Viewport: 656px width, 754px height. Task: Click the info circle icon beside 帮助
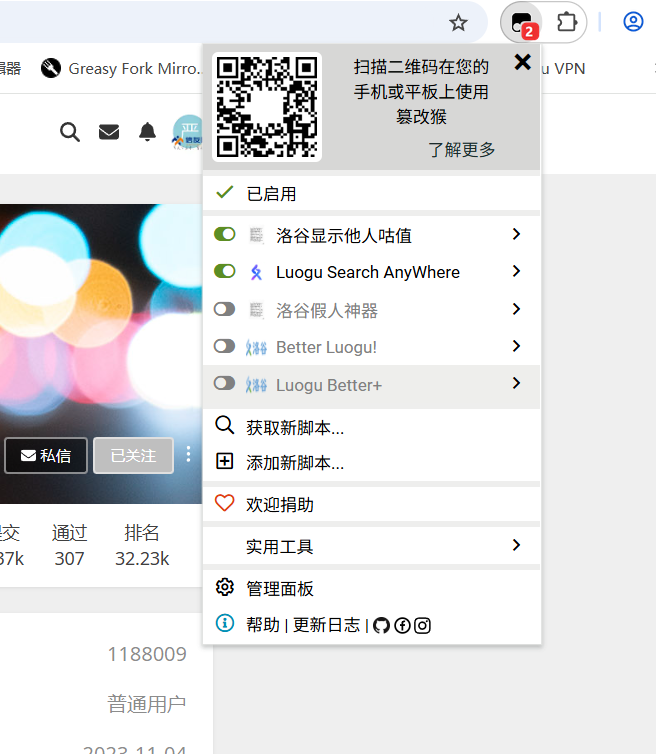[x=225, y=623]
